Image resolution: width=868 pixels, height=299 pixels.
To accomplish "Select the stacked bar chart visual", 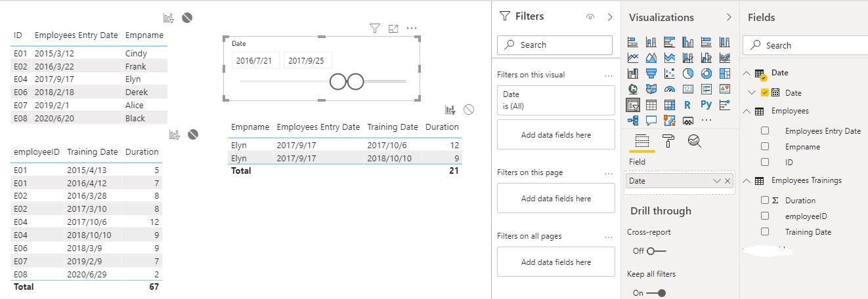I will 633,42.
